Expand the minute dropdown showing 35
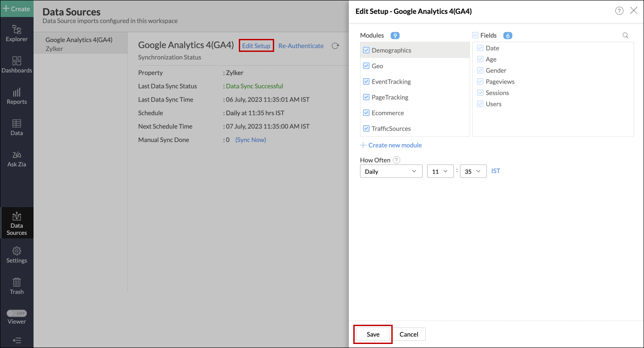Viewport: 644px width, 348px height. (473, 171)
